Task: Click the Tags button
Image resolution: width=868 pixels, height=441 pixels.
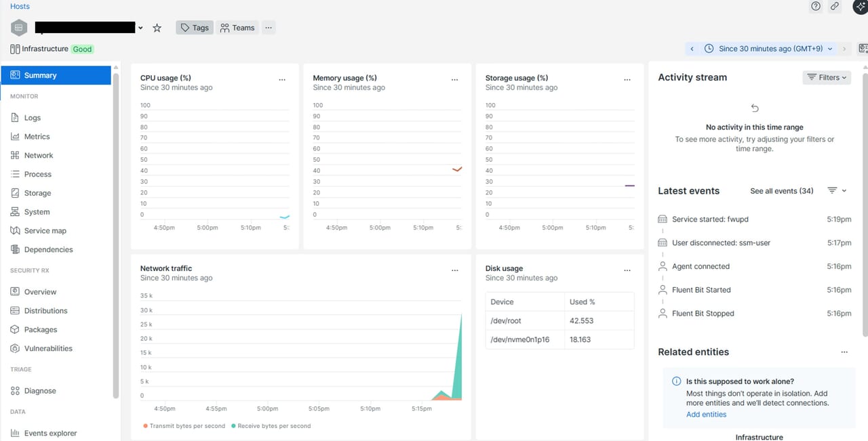Action: coord(195,28)
